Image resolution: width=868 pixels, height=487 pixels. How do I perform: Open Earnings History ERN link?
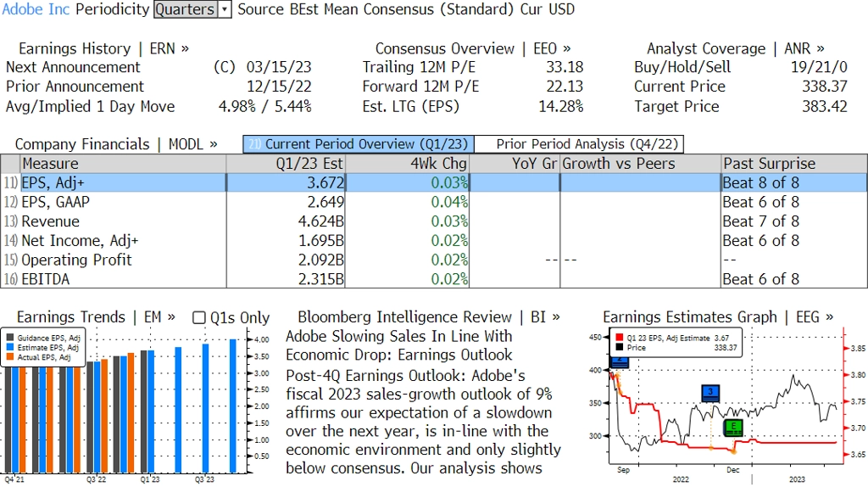point(103,48)
